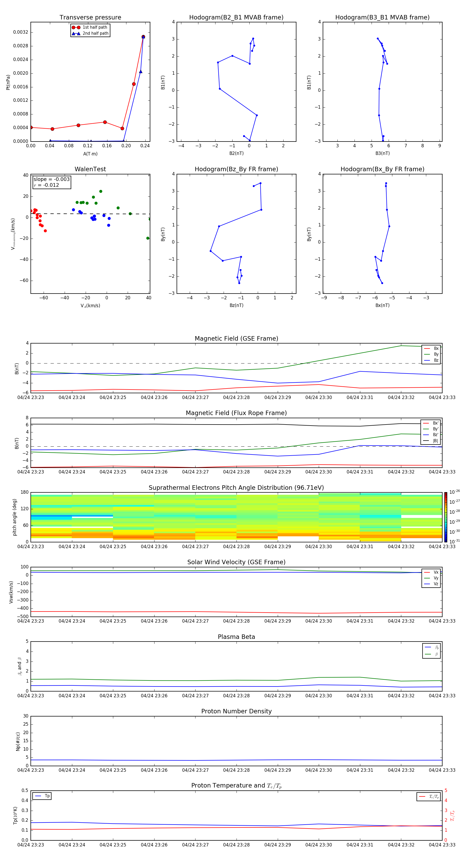
Task: Click the 'B3(nT)' axis label
Action: (x=382, y=153)
